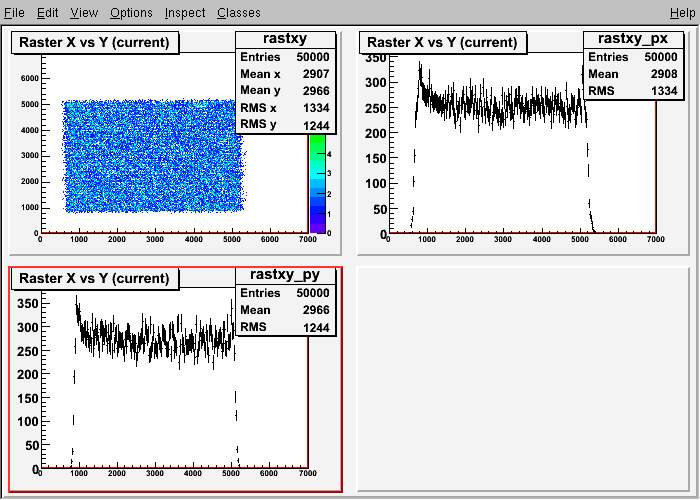This screenshot has height=500, width=700.
Task: Open the Inspect menu
Action: (185, 12)
